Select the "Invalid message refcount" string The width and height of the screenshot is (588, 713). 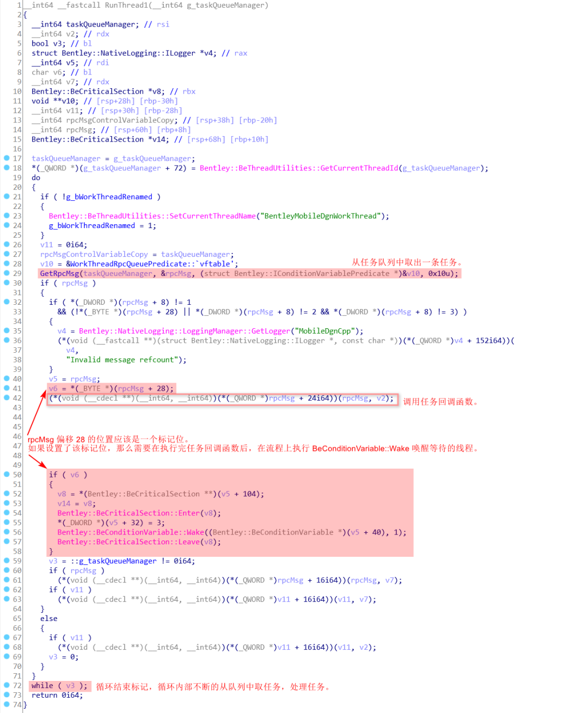(x=122, y=360)
